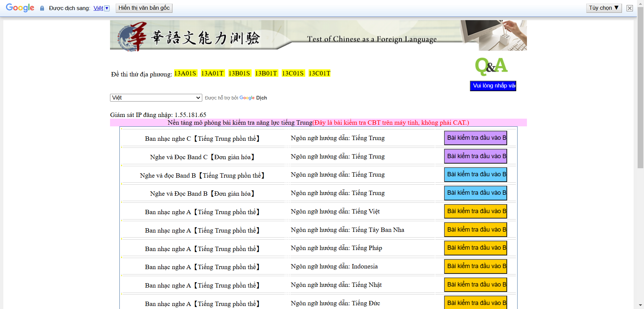This screenshot has height=309, width=644.
Task: Open the Việt language dropdown arrow in the translate bar
Action: tap(107, 8)
